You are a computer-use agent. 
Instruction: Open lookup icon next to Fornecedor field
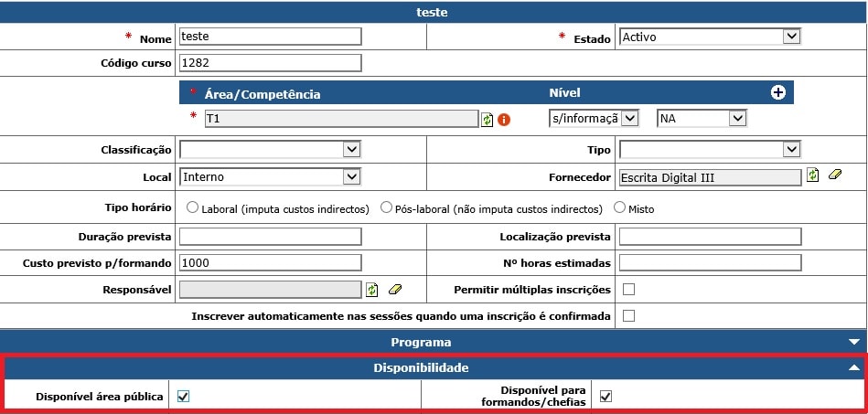coord(812,175)
